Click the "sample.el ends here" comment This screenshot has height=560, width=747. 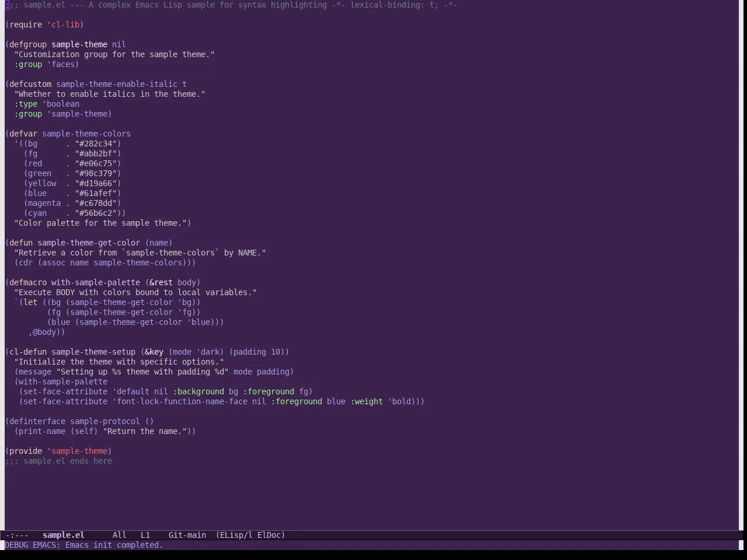pos(58,461)
